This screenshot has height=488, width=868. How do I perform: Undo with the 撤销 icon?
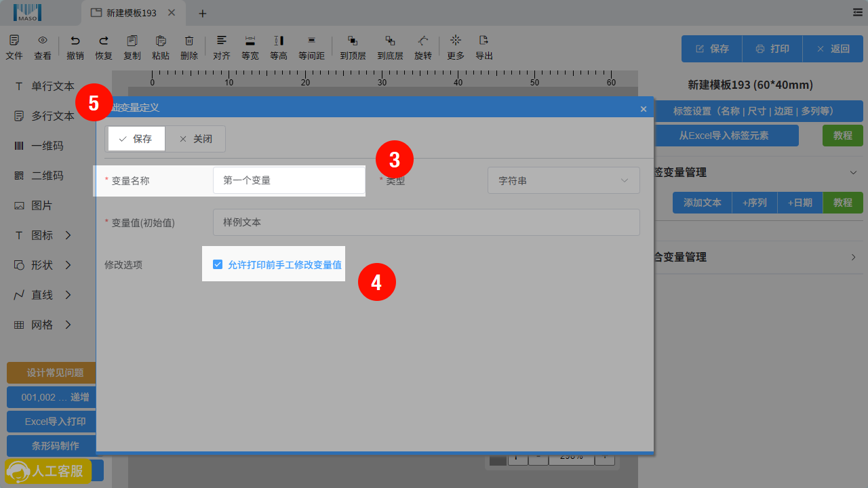[x=75, y=41]
